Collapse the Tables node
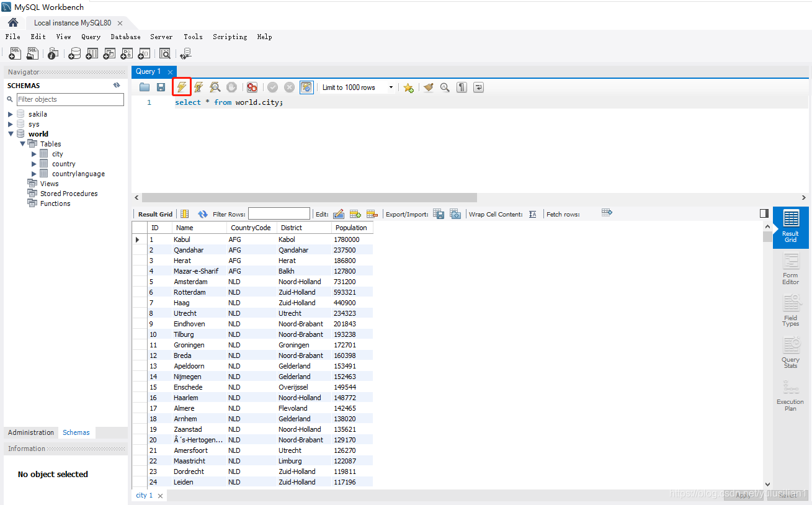The width and height of the screenshot is (812, 505). 22,144
